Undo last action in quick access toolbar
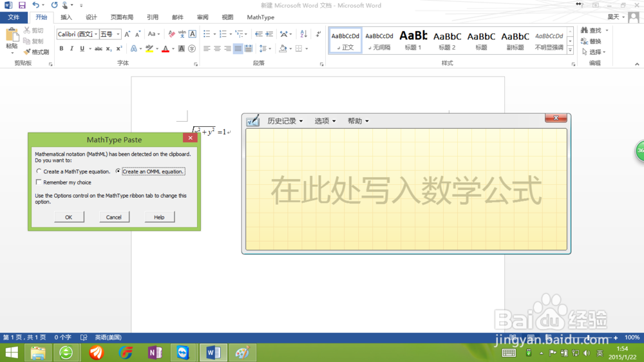The height and width of the screenshot is (362, 644). [x=35, y=5]
